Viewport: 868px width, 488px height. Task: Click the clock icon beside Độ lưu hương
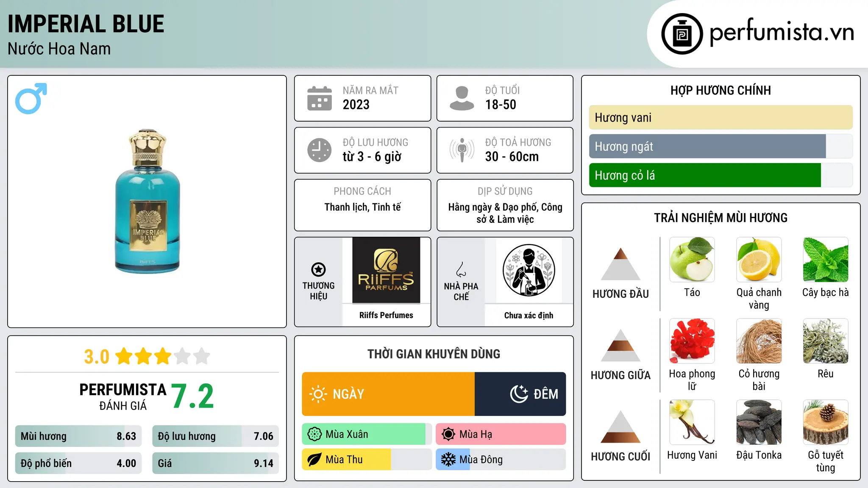point(320,150)
